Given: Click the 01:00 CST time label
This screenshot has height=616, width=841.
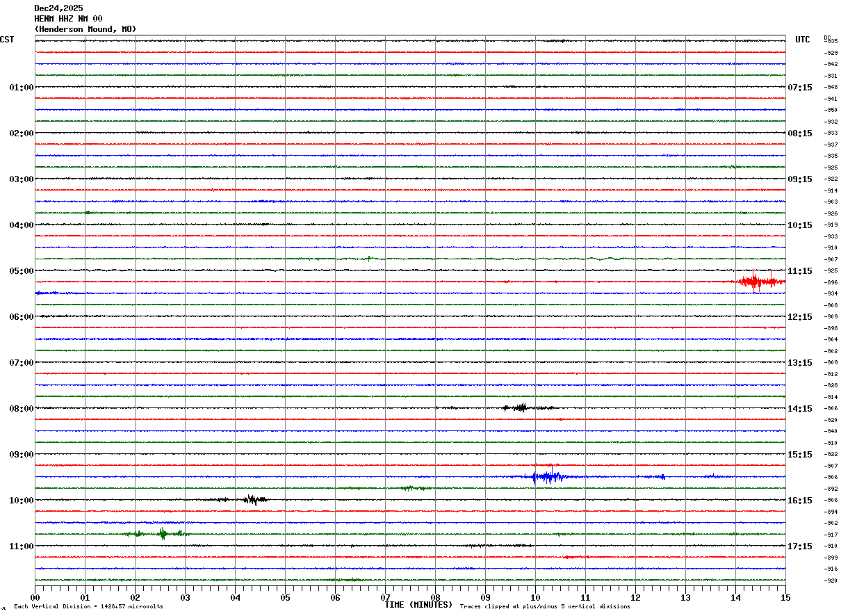Looking at the screenshot, I should pos(22,88).
